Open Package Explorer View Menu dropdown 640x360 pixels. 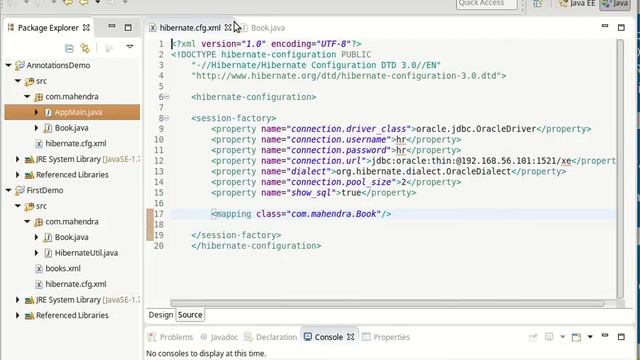(130, 47)
